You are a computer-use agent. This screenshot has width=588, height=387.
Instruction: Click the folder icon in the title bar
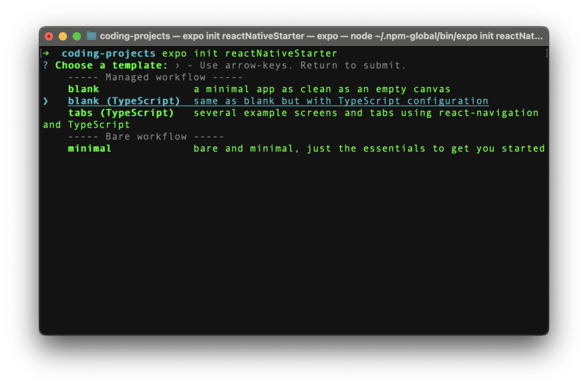[92, 36]
